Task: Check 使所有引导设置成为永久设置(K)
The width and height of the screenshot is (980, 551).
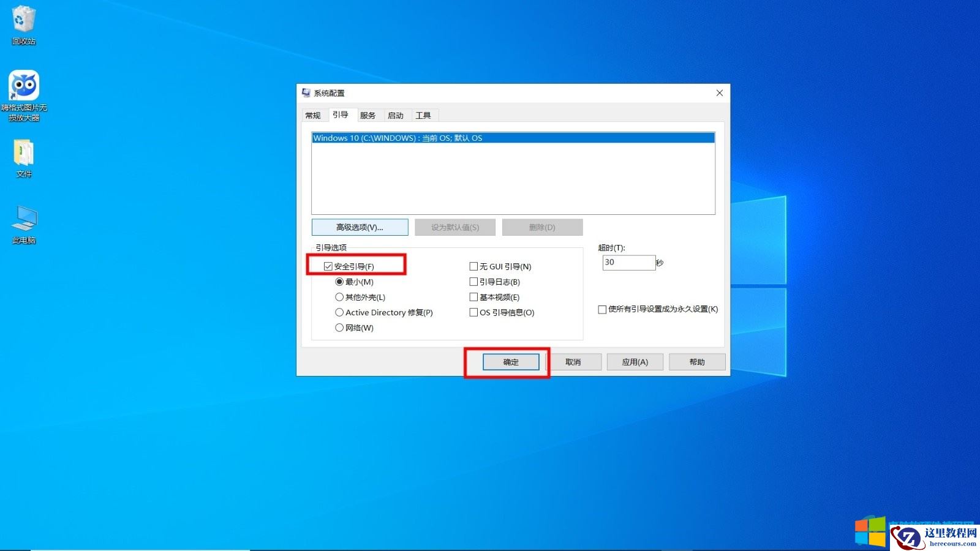Action: click(x=602, y=309)
